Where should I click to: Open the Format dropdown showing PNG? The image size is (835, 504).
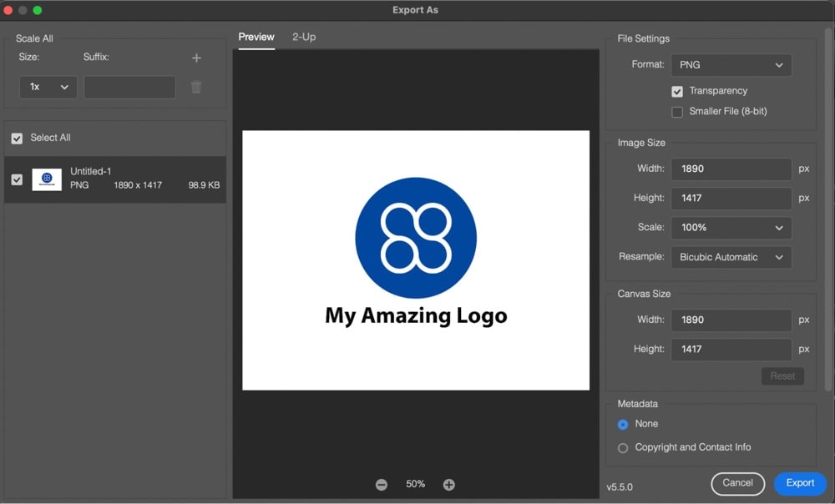(731, 65)
